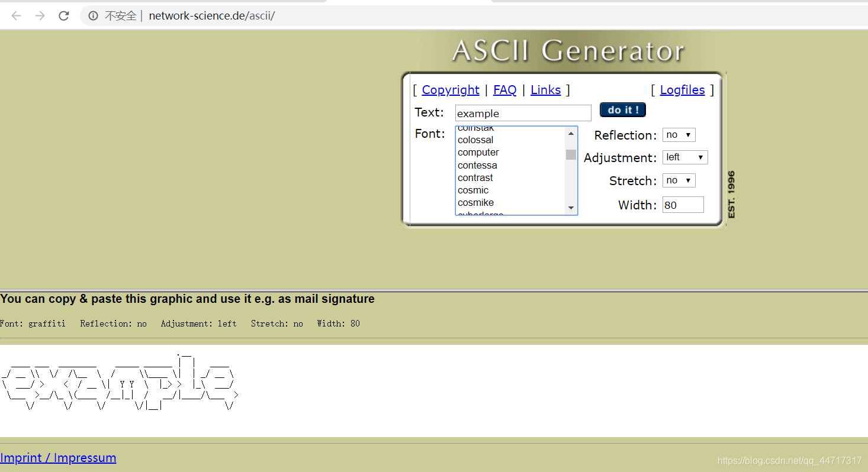The width and height of the screenshot is (868, 472).
Task: Click the font list scrollbar thumb
Action: [x=571, y=154]
